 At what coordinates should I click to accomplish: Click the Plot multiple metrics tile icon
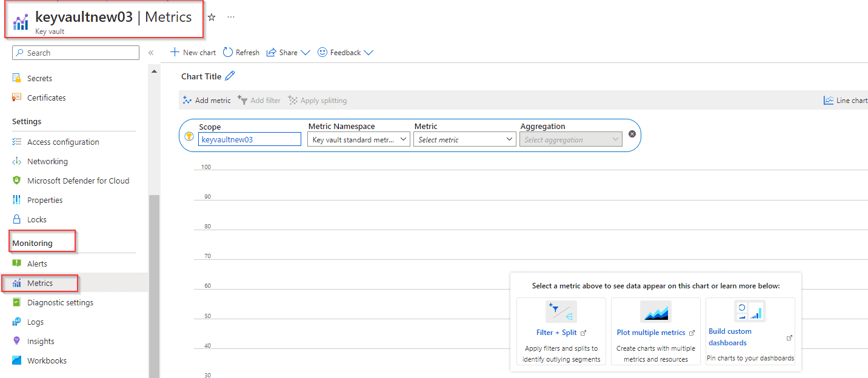tap(655, 312)
